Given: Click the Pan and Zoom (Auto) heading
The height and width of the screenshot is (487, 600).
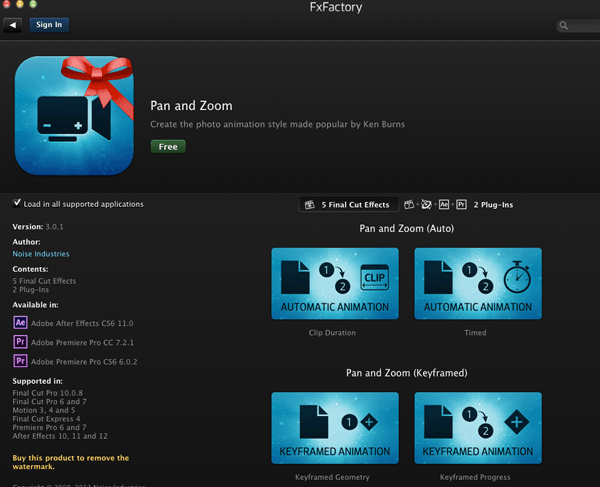Looking at the screenshot, I should pos(406,228).
